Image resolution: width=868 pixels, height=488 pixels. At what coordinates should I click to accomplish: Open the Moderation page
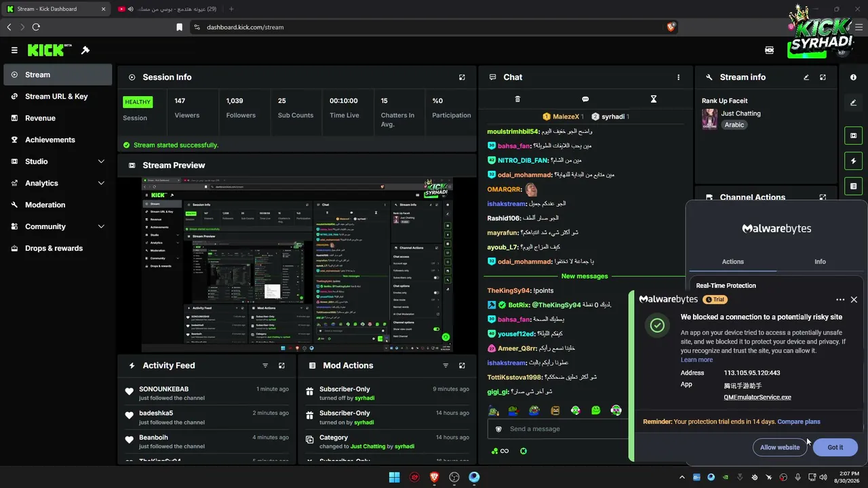(x=58, y=205)
